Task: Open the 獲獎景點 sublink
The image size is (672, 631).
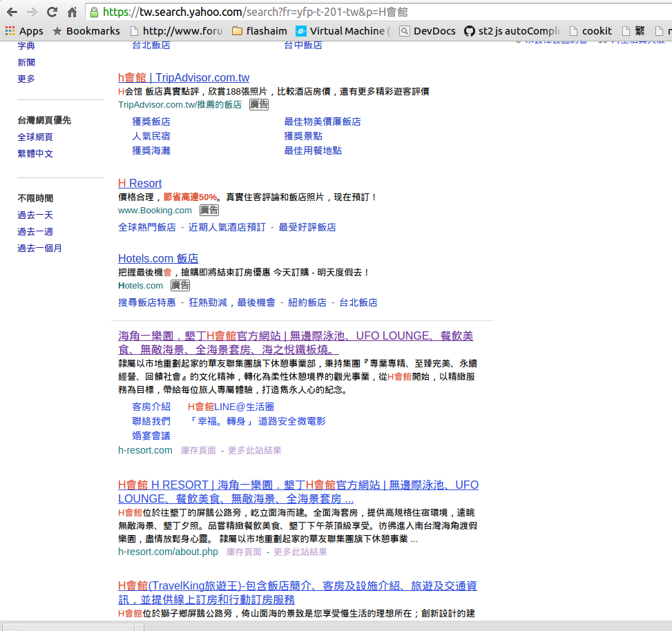Action: [303, 136]
